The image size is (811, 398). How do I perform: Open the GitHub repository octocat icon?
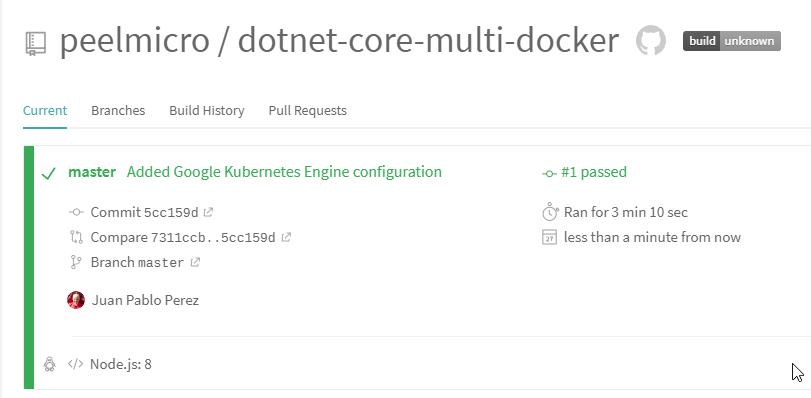(651, 41)
